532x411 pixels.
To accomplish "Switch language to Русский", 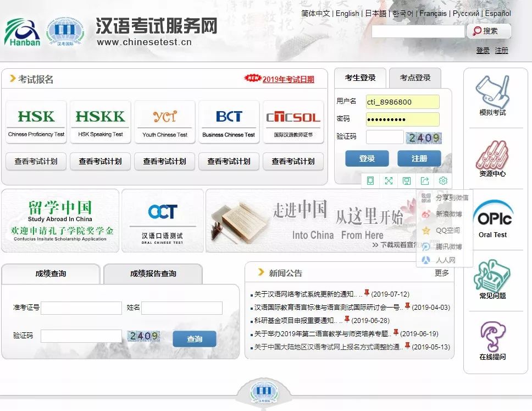I will pyautogui.click(x=466, y=14).
